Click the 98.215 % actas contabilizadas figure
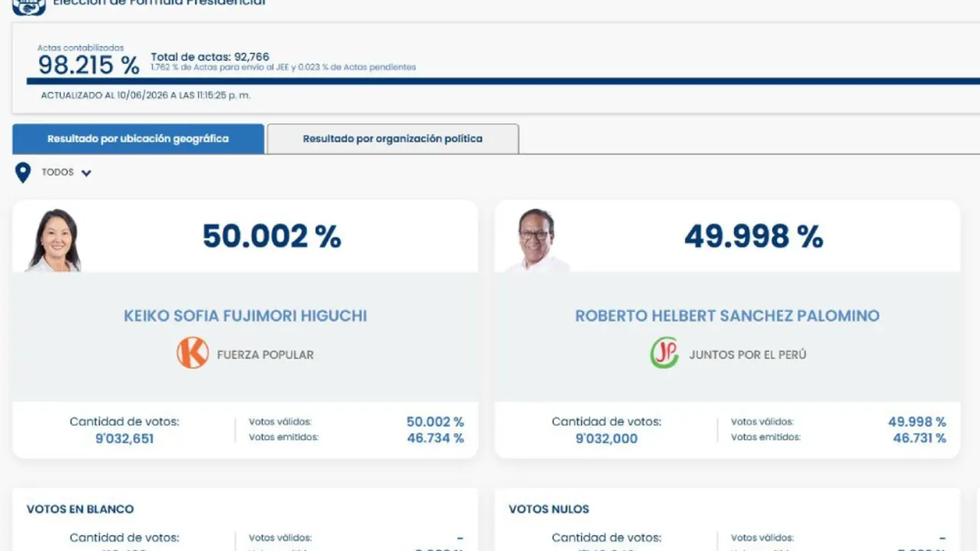 (x=89, y=65)
